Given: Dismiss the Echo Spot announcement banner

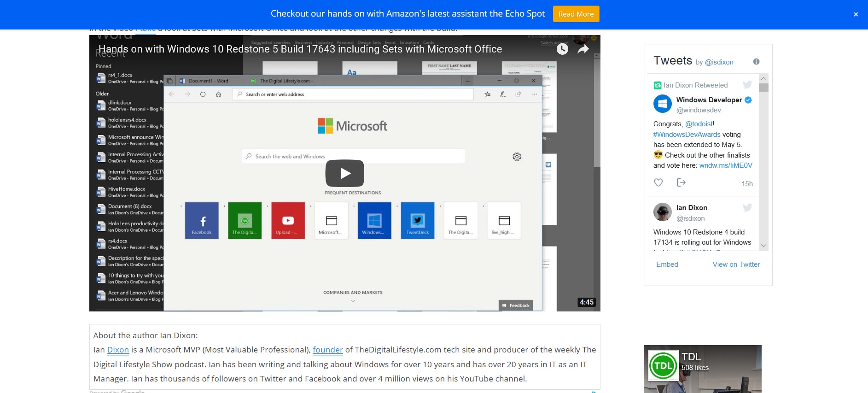Looking at the screenshot, I should [856, 14].
